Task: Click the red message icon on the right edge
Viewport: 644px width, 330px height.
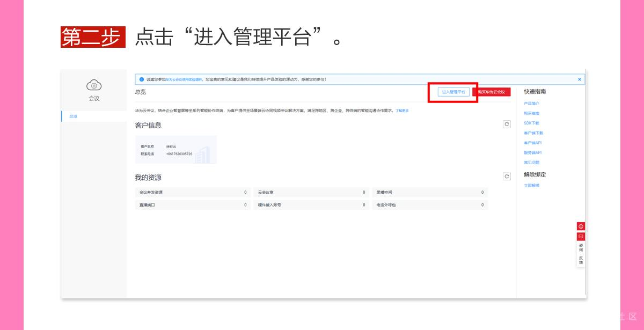Action: point(581,236)
